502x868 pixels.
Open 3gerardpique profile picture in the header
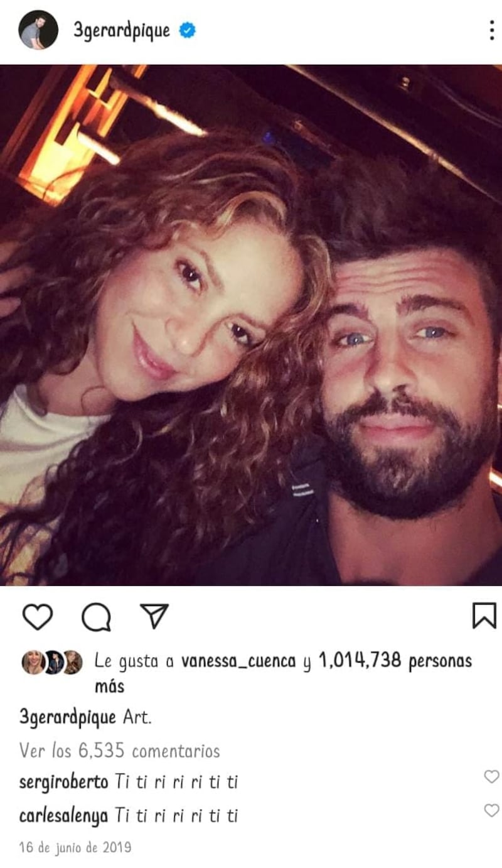38,30
